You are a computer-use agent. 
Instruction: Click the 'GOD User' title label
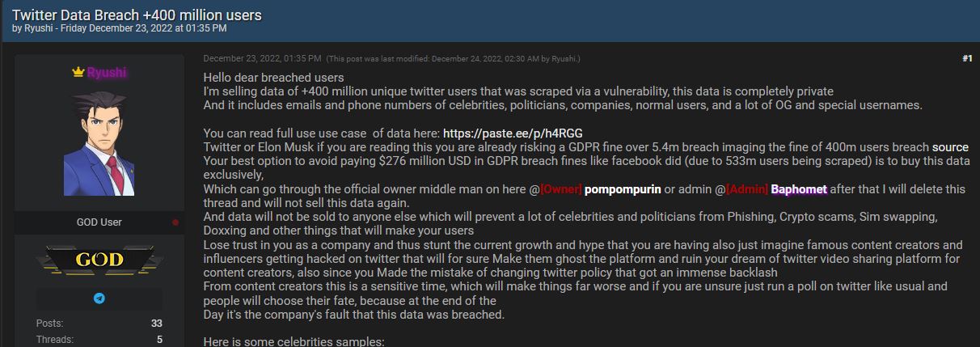pos(99,222)
